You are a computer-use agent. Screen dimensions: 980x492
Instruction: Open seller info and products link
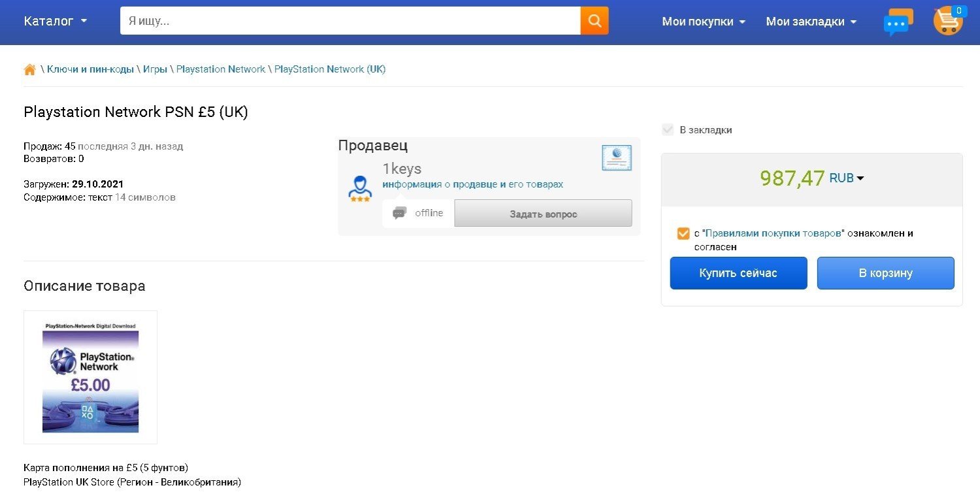click(x=472, y=184)
